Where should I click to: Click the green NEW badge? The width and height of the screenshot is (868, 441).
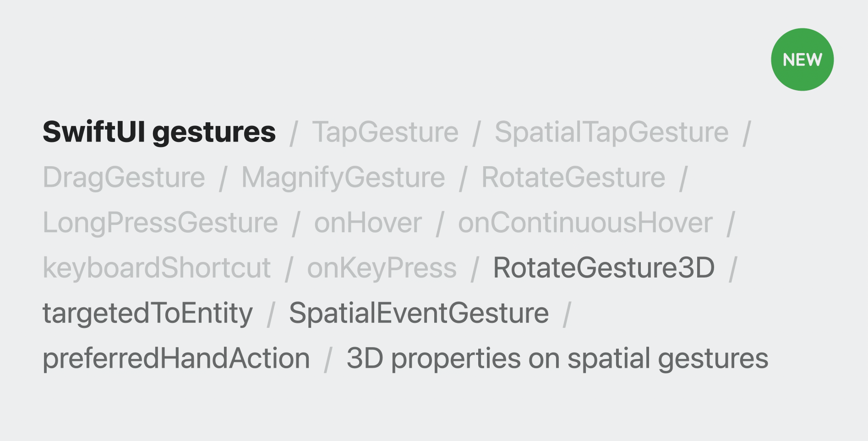802,60
